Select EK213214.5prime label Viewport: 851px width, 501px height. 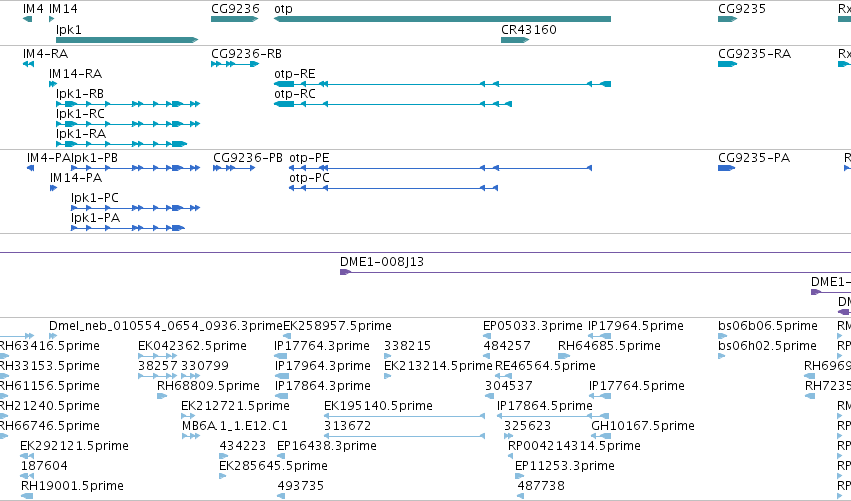[x=439, y=366]
